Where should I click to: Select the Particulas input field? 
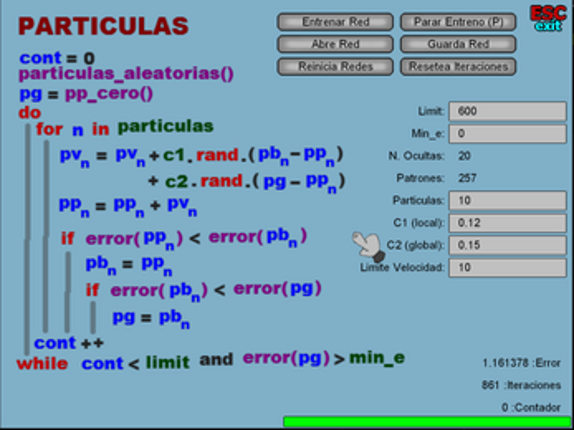[508, 201]
